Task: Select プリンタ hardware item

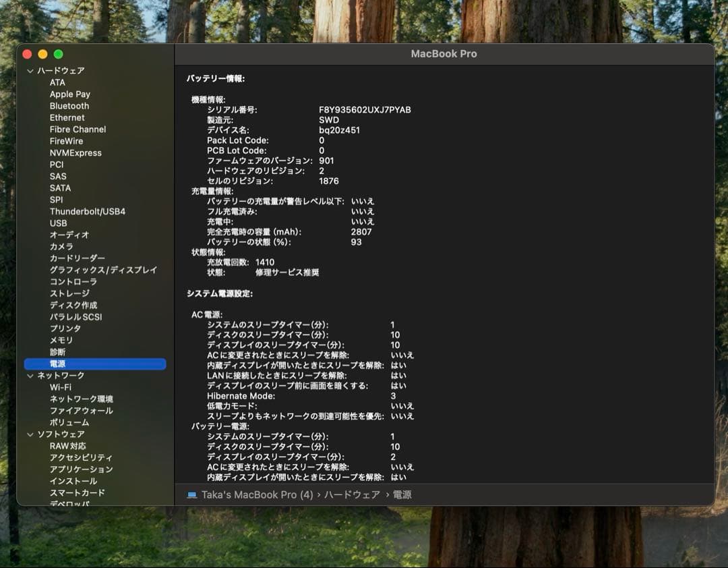Action: point(64,329)
